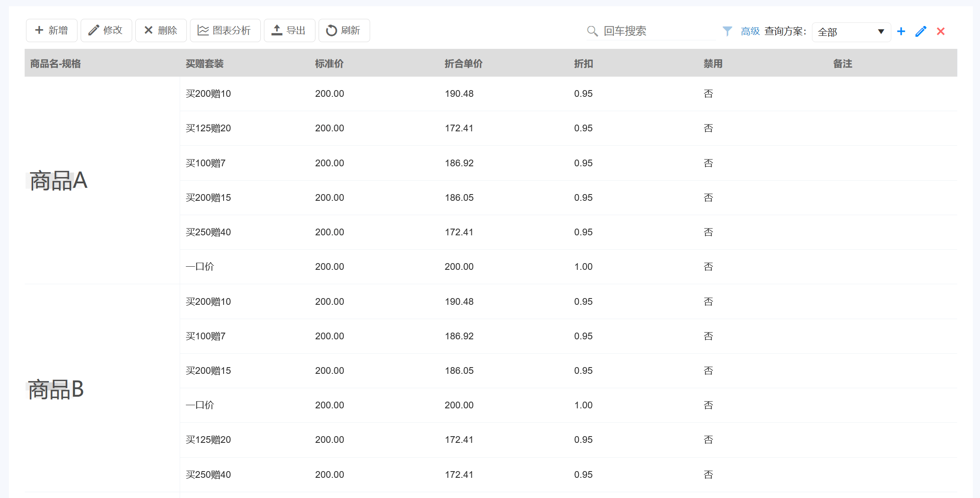The width and height of the screenshot is (980, 498).
Task: Click the 导出 export button
Action: pyautogui.click(x=289, y=30)
